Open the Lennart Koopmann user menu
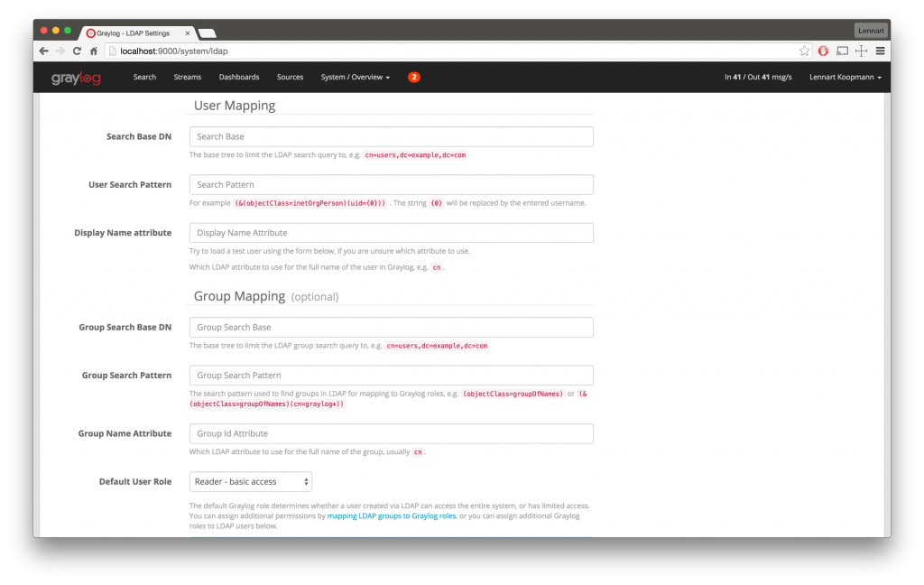 pos(845,78)
